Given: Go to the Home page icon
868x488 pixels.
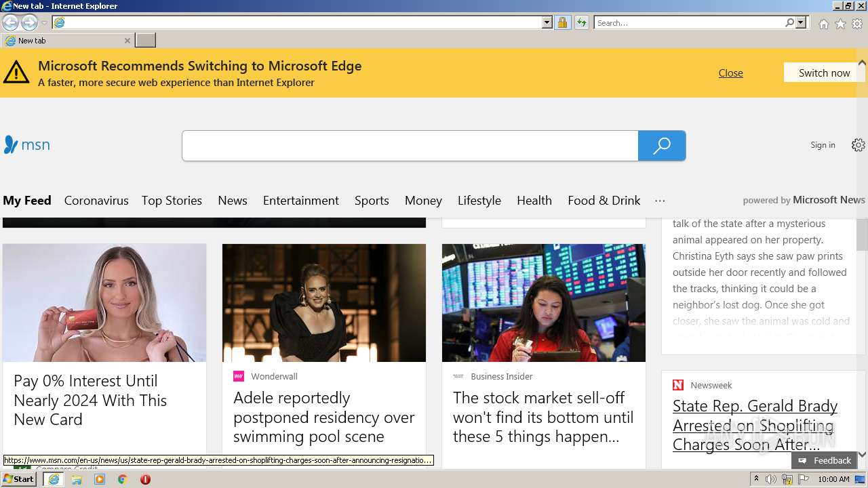Looking at the screenshot, I should (x=823, y=24).
